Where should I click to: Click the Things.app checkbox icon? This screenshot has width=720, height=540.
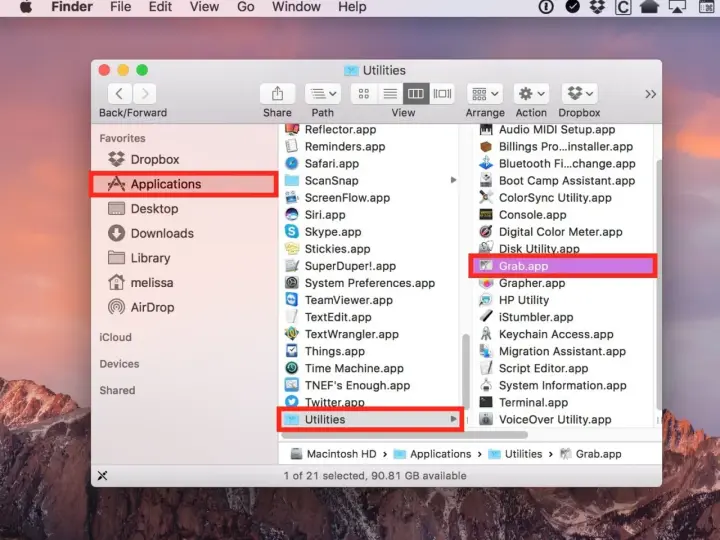(292, 351)
